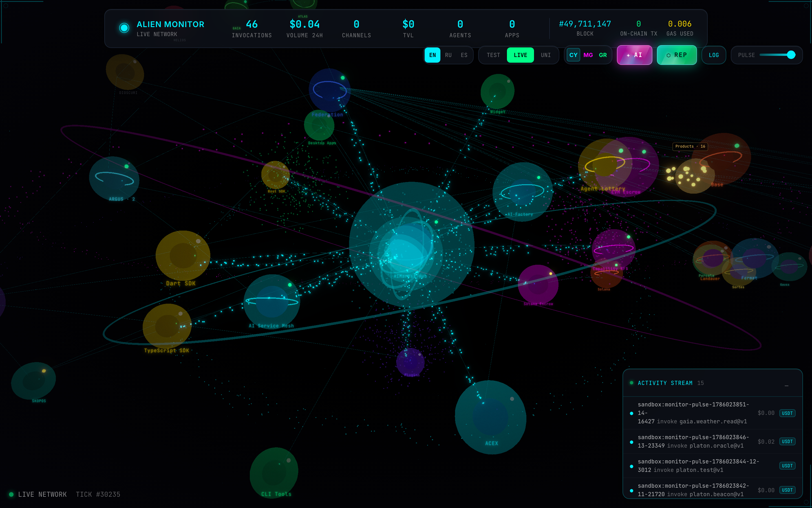Select the Agent Lottery node
This screenshot has height=508, width=812.
coord(605,165)
